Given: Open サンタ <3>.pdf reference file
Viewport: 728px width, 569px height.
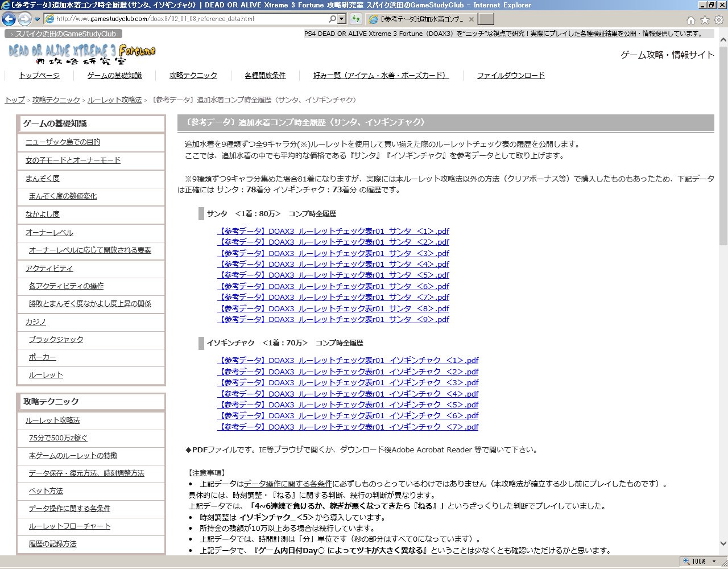Looking at the screenshot, I should [333, 253].
